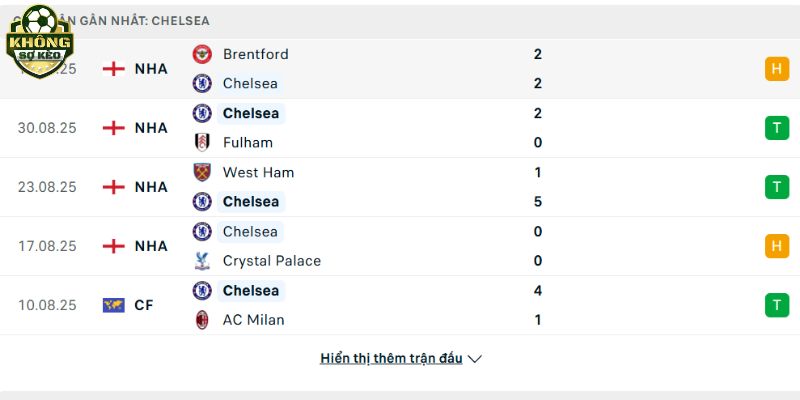
Task: Open the 'Hiển thị thêm trận đấu' link
Action: [x=391, y=358]
